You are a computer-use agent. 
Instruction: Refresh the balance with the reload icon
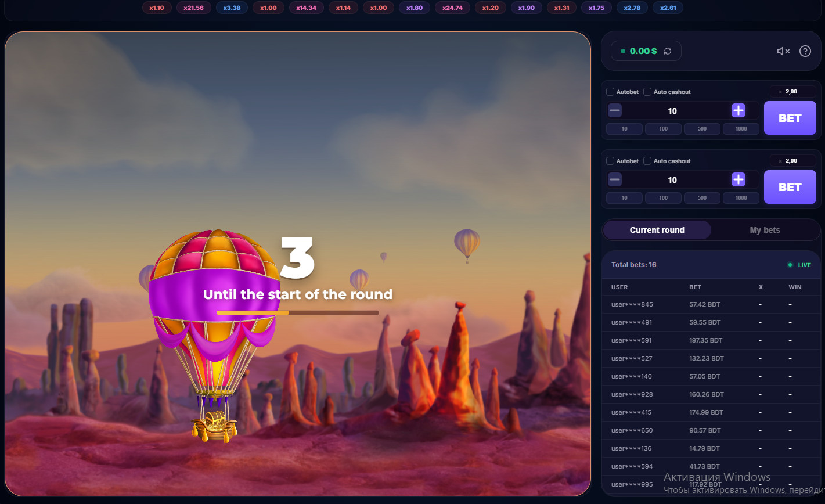tap(668, 51)
